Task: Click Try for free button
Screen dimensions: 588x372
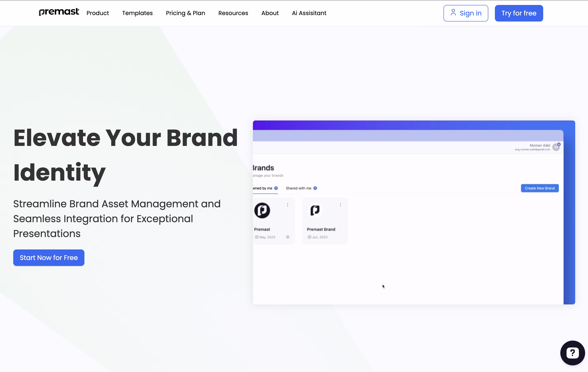Action: [519, 13]
